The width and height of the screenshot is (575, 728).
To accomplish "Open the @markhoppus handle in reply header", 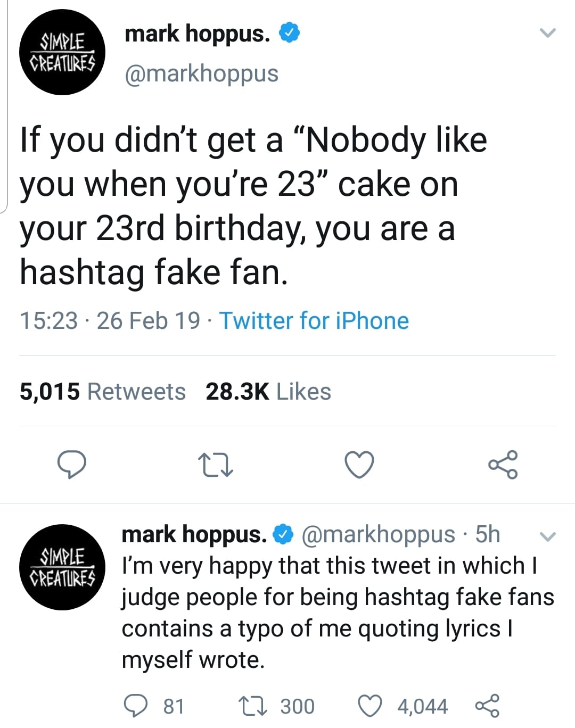I will click(x=379, y=534).
